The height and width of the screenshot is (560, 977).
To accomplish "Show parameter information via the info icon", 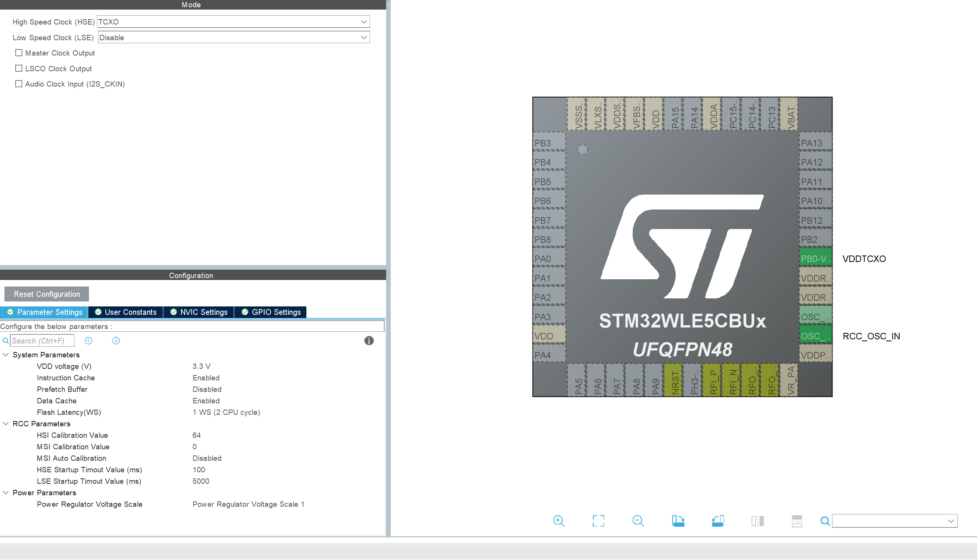I will 368,341.
